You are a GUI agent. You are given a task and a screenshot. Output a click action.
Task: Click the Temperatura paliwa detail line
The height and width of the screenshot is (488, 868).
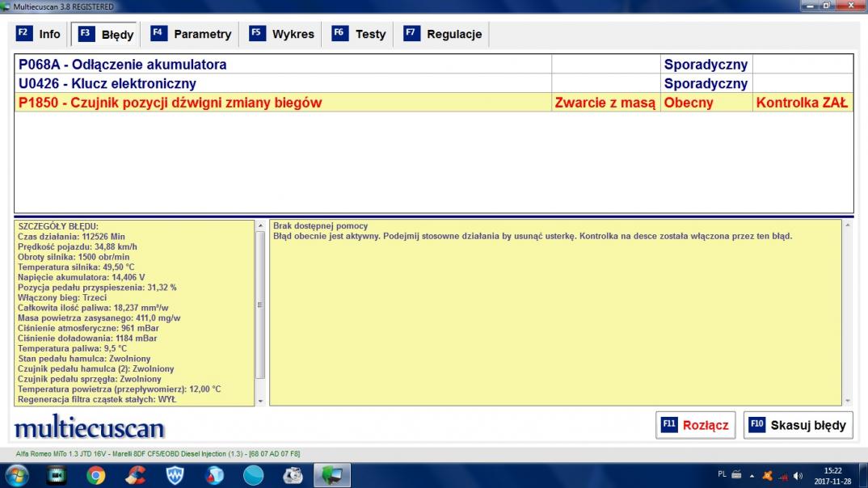[x=72, y=348]
